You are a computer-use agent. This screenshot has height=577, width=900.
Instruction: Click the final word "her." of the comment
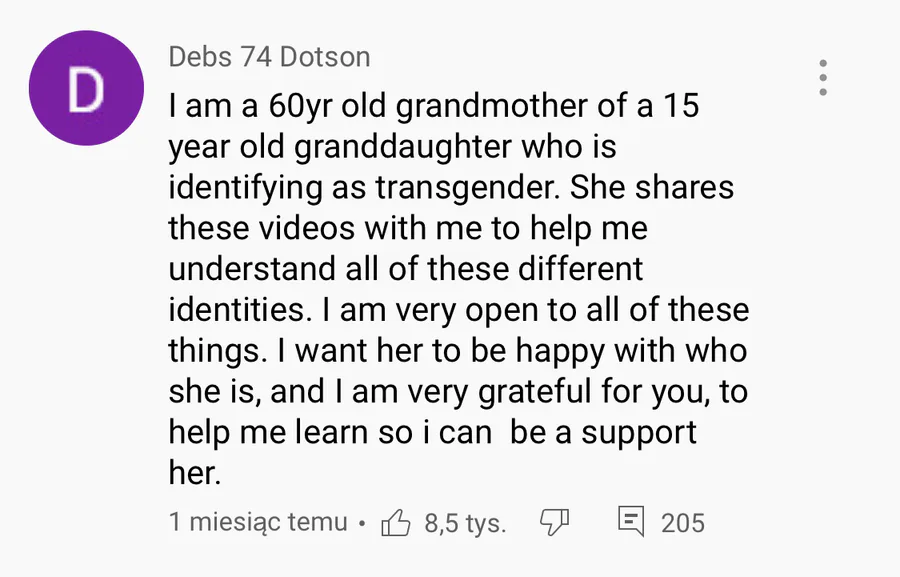[193, 474]
